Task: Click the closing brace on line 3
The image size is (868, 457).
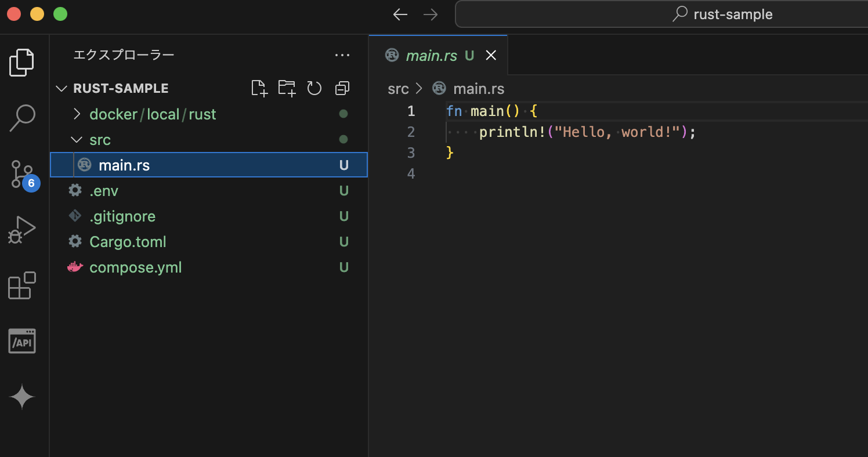Action: [450, 153]
